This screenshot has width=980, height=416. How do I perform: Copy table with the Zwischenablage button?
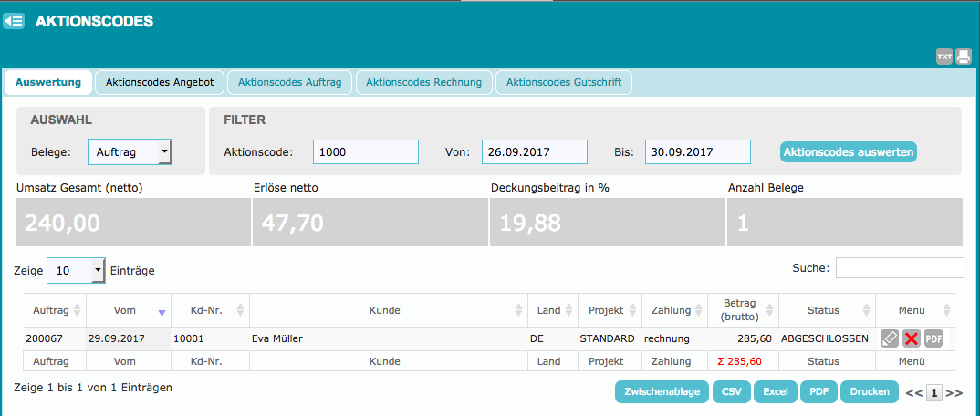tap(662, 392)
